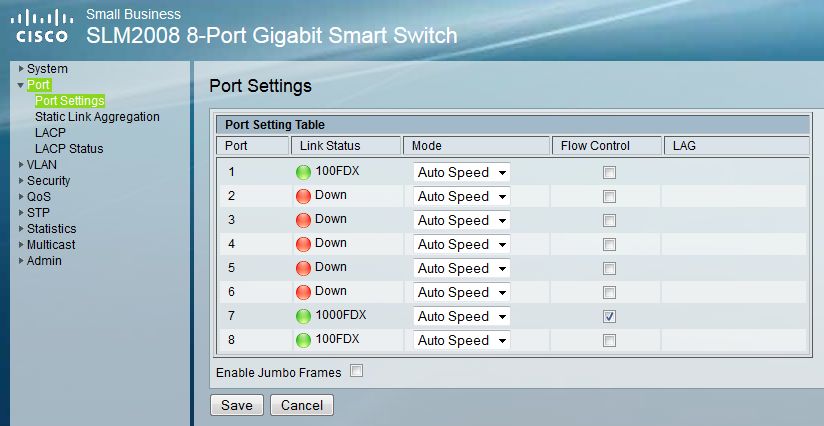Open the VLAN section
Image resolution: width=824 pixels, height=426 pixels.
pyautogui.click(x=42, y=164)
